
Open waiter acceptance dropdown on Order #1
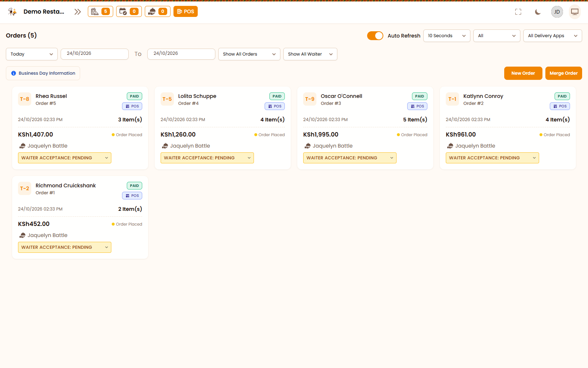65,247
